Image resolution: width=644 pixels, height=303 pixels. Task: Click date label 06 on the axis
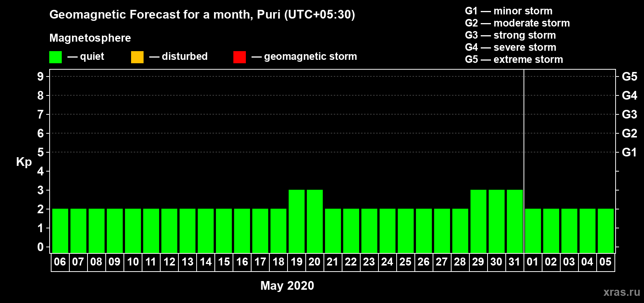coord(60,262)
